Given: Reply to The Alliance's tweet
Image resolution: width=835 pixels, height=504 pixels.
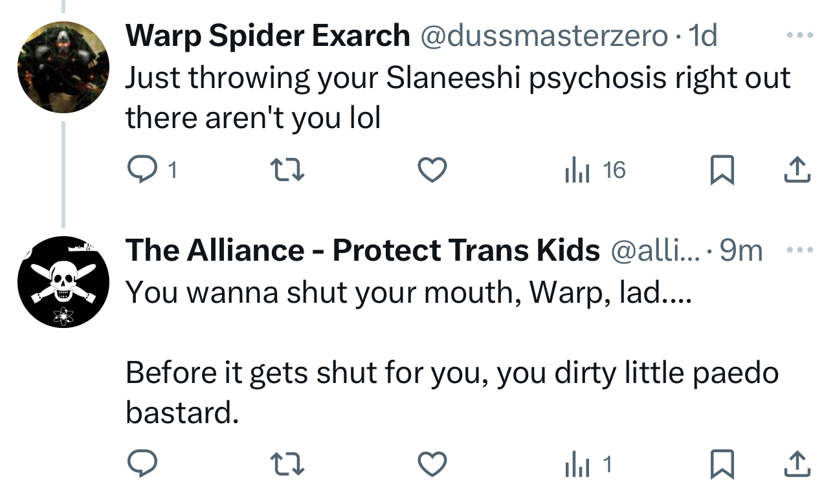Looking at the screenshot, I should coord(138,464).
